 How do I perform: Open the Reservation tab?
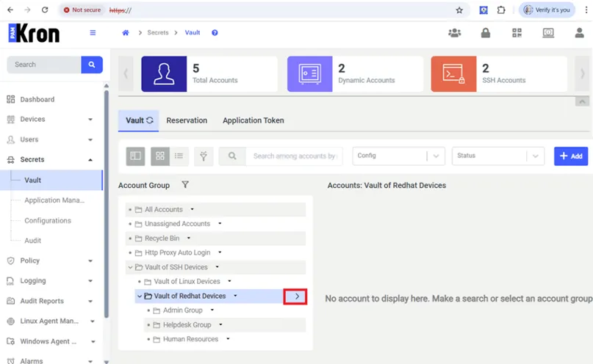187,120
